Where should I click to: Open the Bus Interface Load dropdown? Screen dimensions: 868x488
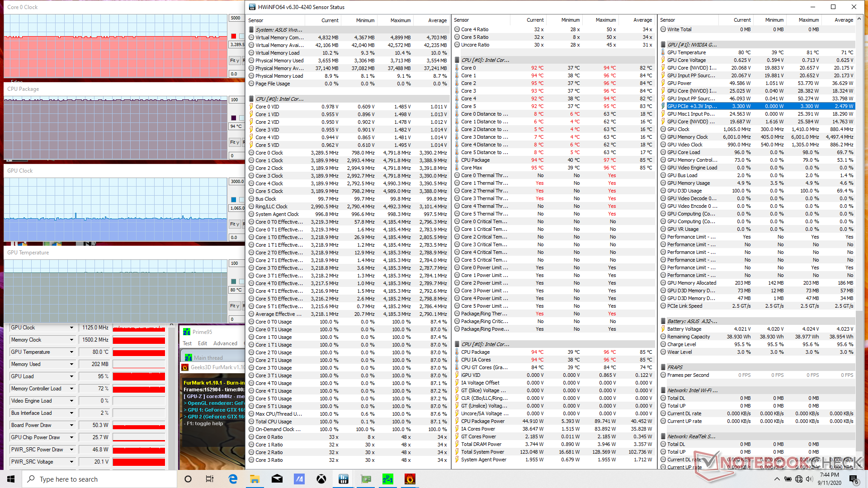71,413
